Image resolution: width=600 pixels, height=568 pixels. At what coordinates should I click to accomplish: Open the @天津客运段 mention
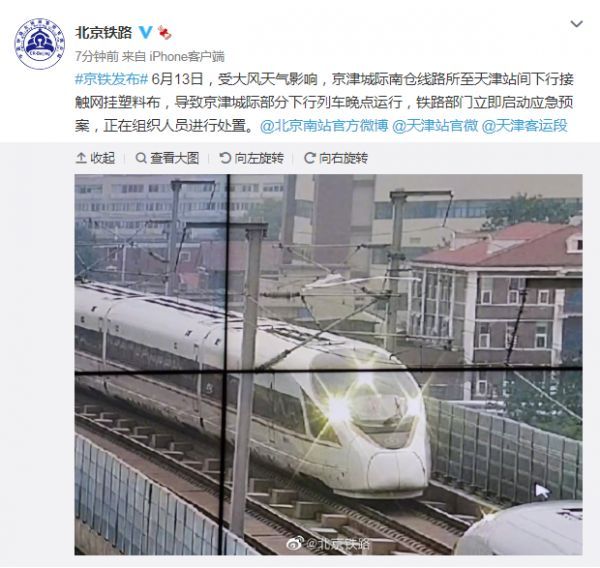tap(525, 126)
